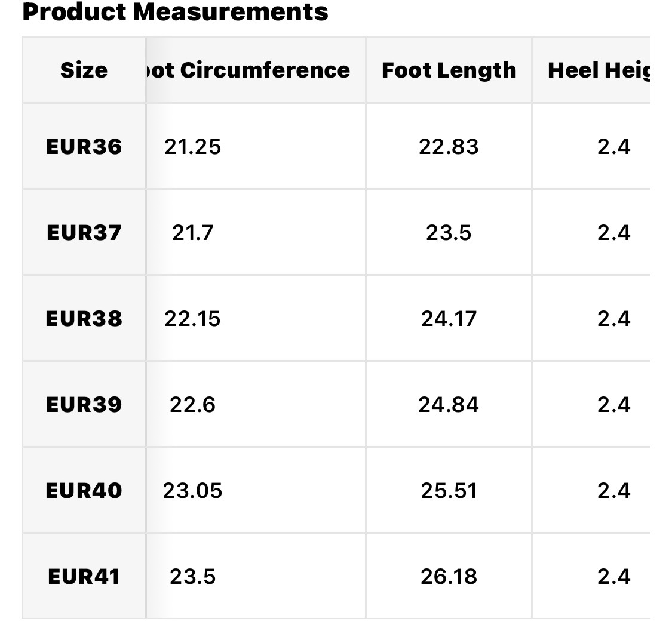Click the EUR36 heel height 2.4 cell
672x637 pixels.
click(x=613, y=147)
